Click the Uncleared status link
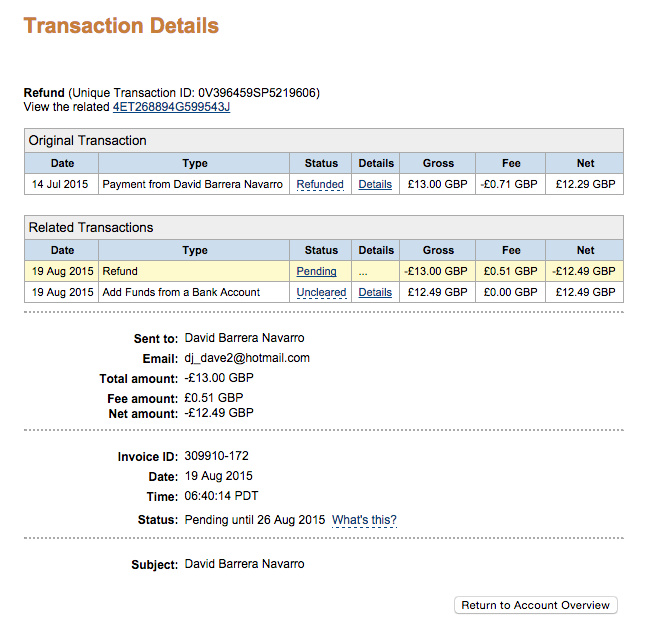This screenshot has height=626, width=649. (321, 292)
